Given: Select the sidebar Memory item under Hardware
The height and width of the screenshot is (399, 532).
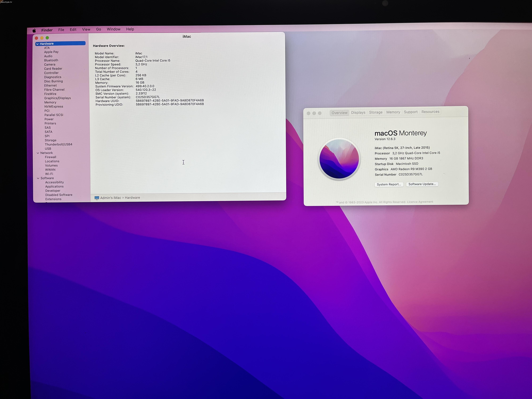Looking at the screenshot, I should 50,102.
